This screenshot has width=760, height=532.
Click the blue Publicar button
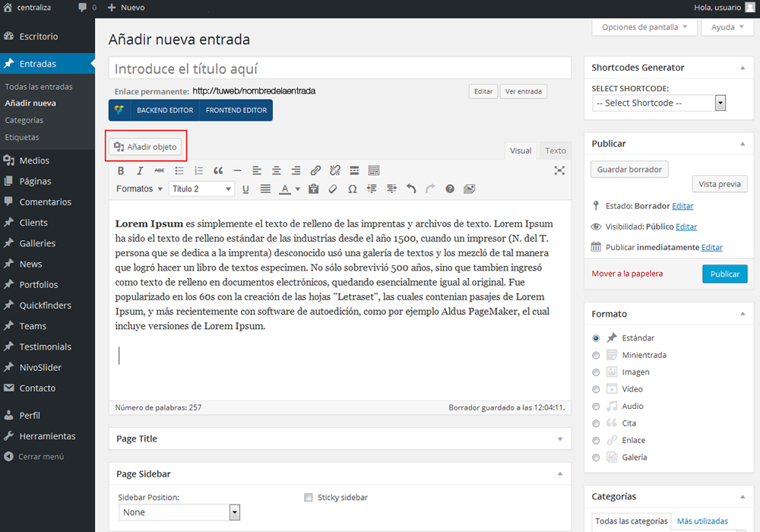click(724, 274)
